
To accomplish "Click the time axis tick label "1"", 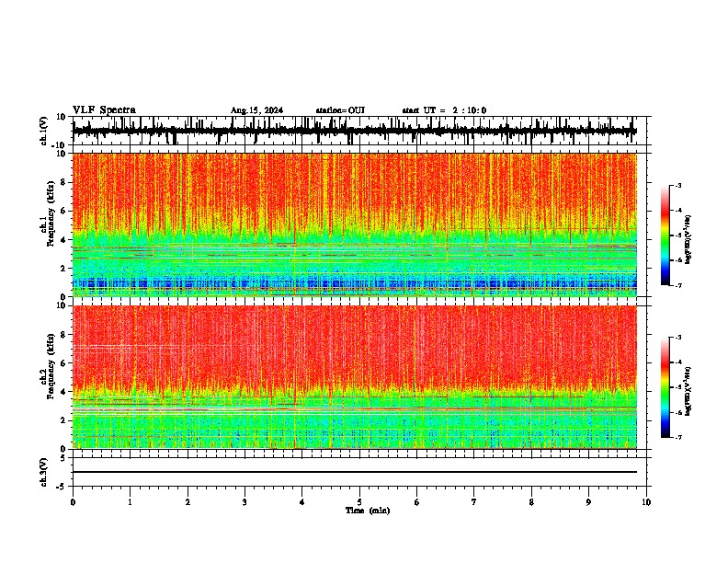I will pyautogui.click(x=130, y=502).
